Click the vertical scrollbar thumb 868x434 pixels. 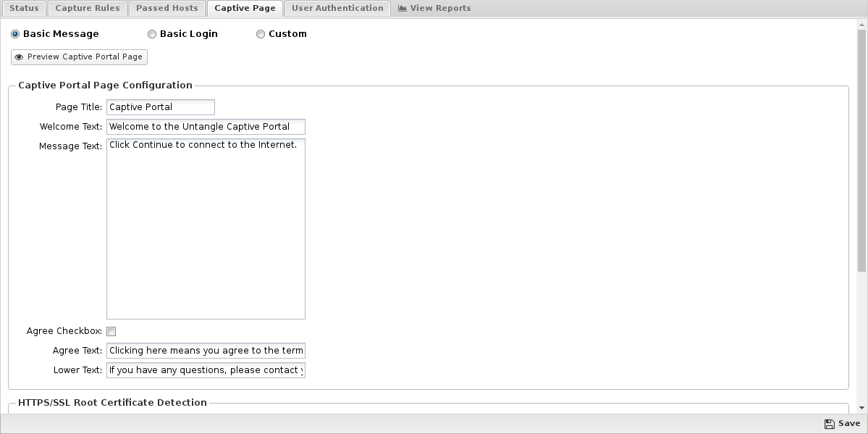tap(861, 150)
